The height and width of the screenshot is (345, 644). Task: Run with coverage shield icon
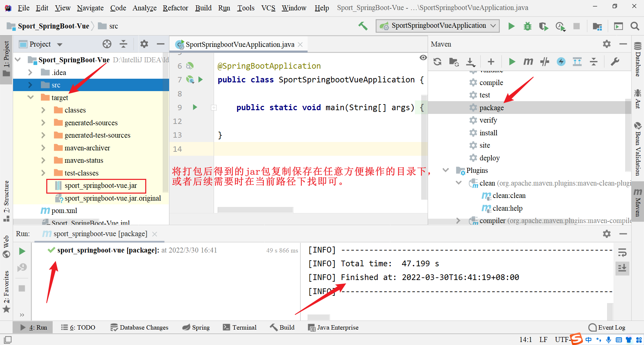click(543, 26)
